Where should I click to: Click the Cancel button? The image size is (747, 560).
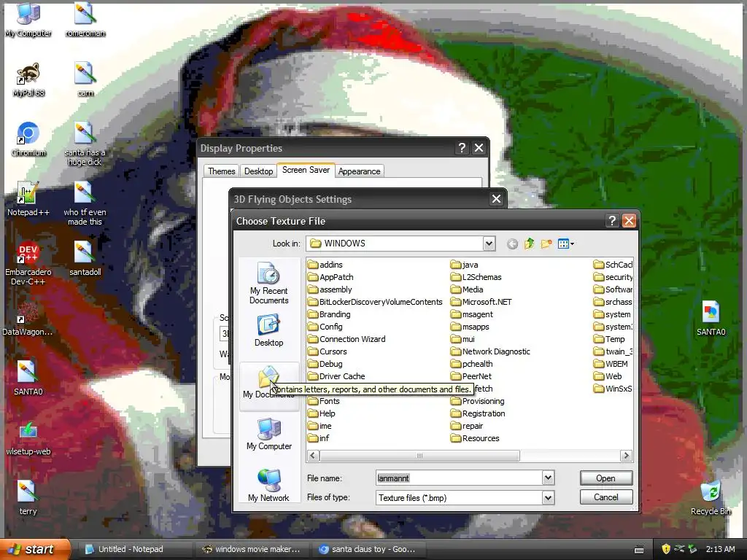click(x=606, y=497)
